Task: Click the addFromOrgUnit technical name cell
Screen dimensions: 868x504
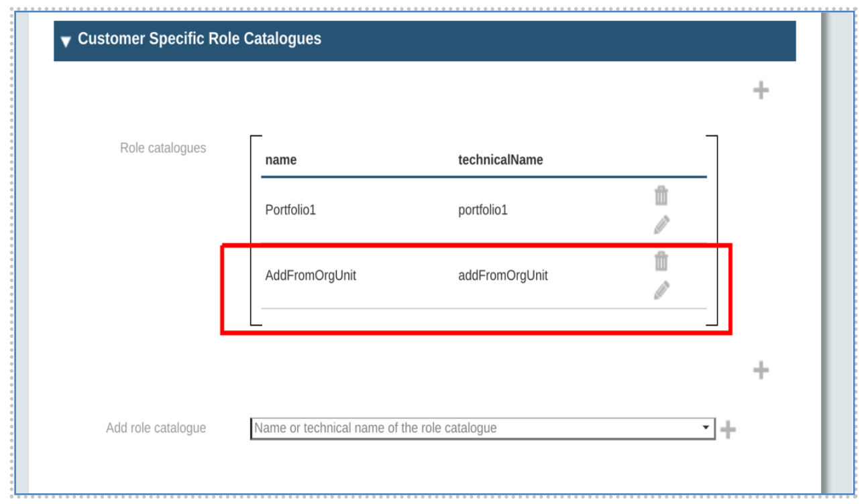Action: coord(502,275)
